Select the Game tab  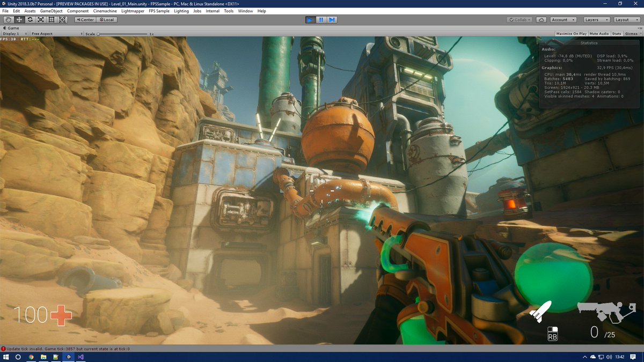point(12,28)
